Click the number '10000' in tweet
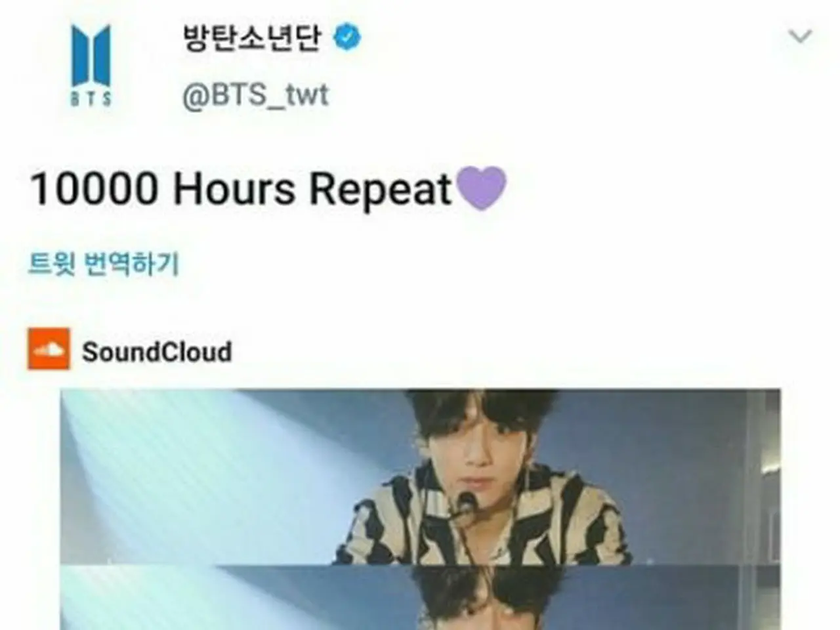 tap(94, 189)
